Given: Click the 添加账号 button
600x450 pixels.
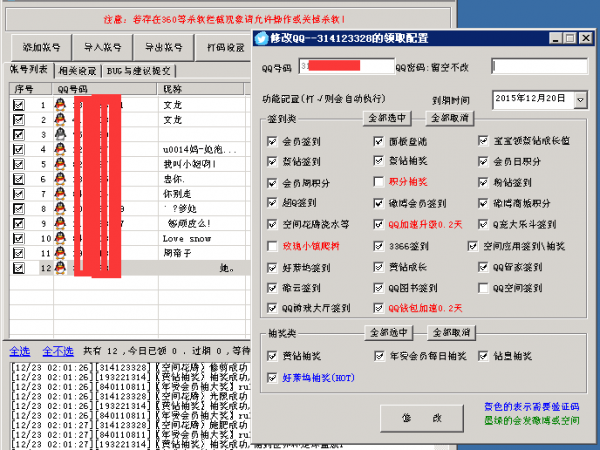Looking at the screenshot, I should click(x=41, y=47).
